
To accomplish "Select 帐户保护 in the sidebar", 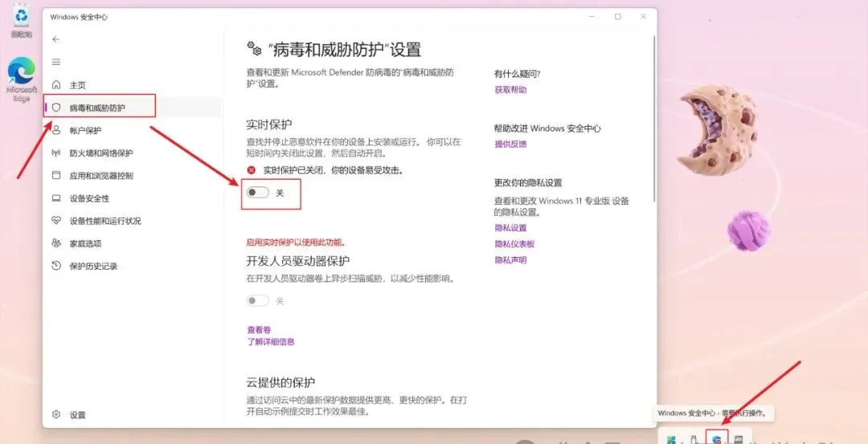I will [85, 131].
